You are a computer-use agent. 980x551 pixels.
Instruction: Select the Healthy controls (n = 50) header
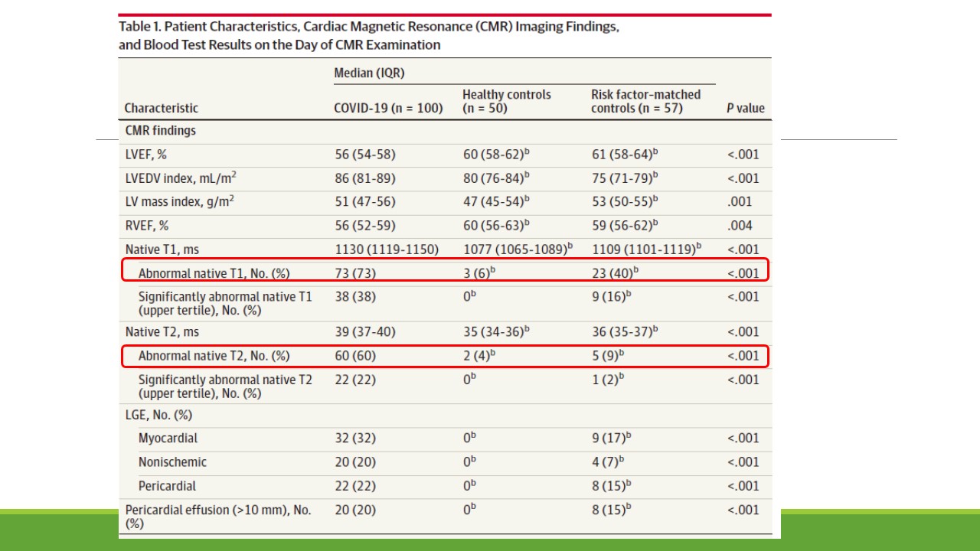[x=506, y=101]
